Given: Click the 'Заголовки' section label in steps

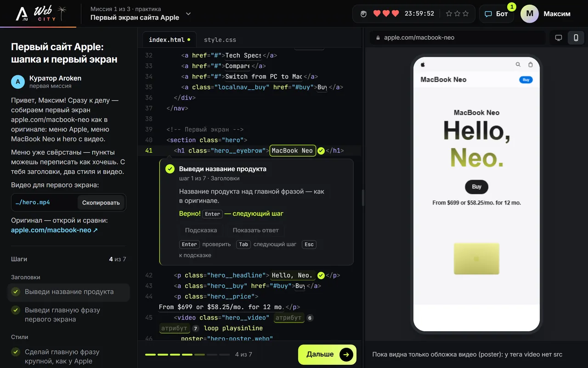Looking at the screenshot, I should (26, 277).
